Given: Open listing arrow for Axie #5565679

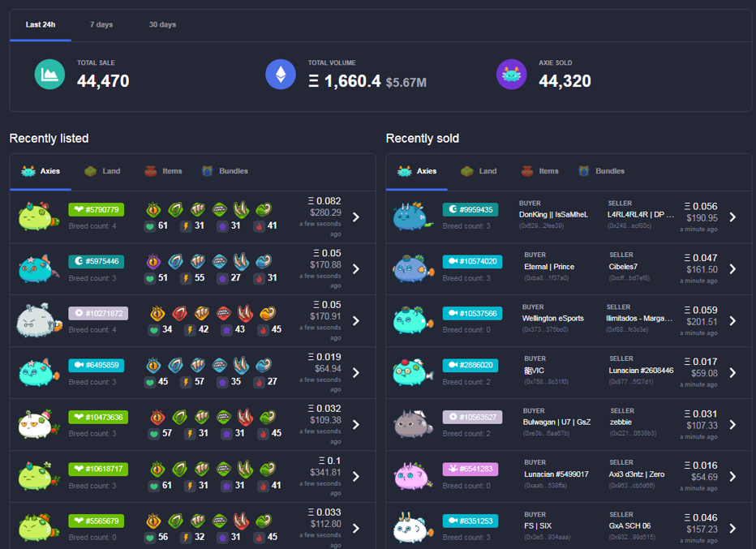Looking at the screenshot, I should [x=356, y=528].
